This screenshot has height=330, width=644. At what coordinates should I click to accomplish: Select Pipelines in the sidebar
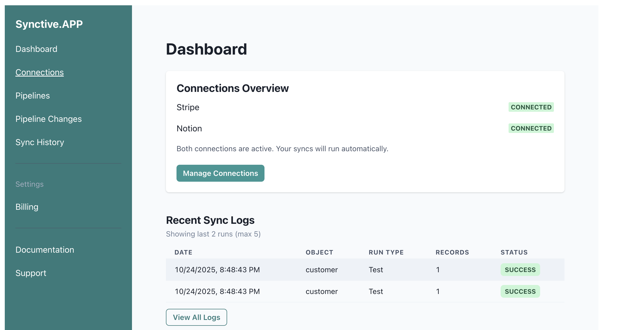tap(33, 96)
